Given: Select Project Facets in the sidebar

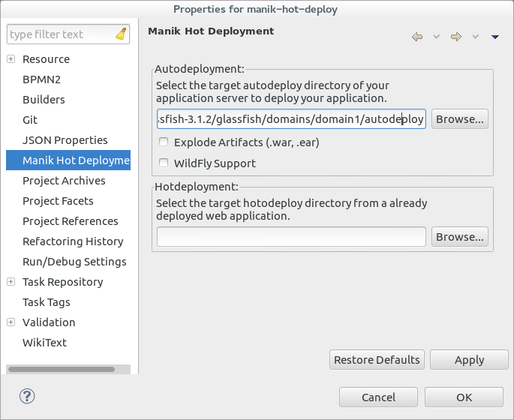Looking at the screenshot, I should pyautogui.click(x=58, y=201).
